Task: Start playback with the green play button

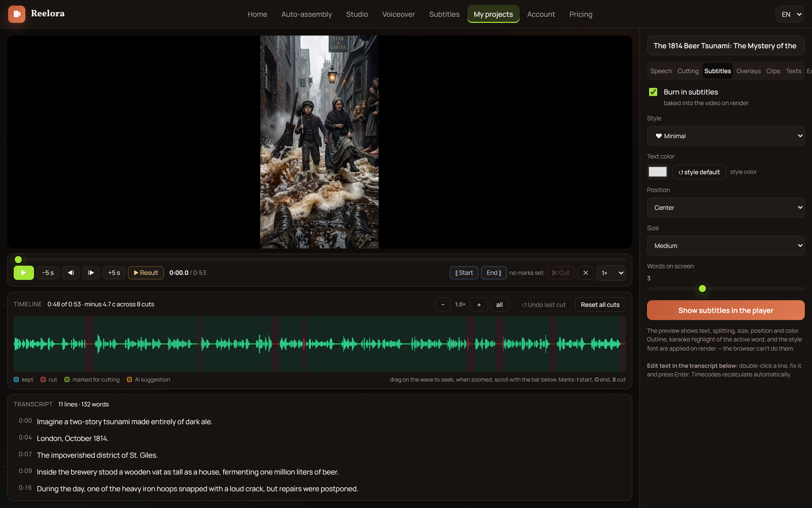Action: coord(24,273)
